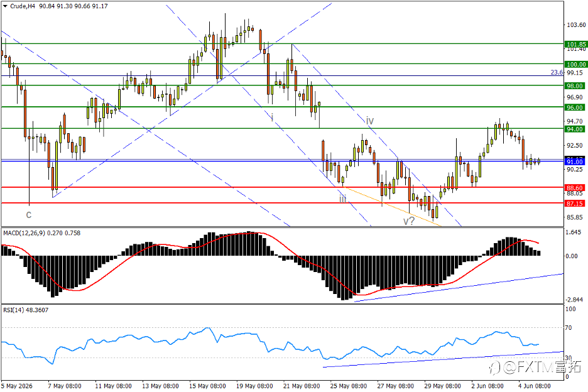The image size is (588, 392).
Task: Select the blue 91.00 price level label
Action: click(575, 161)
